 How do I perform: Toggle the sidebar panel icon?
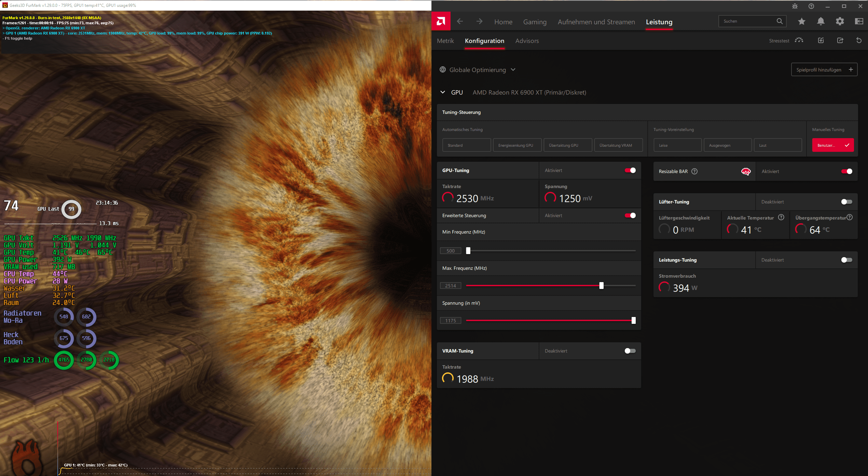859,21
